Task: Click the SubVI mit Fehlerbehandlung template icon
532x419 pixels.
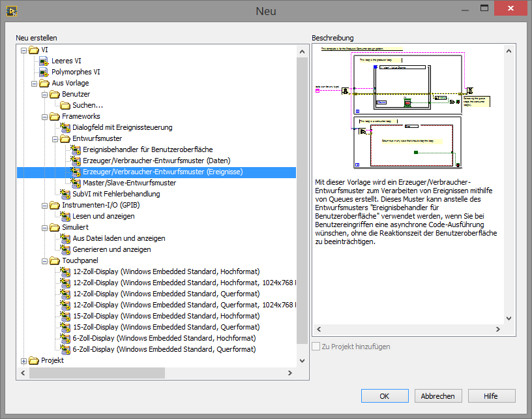Action: pyautogui.click(x=65, y=194)
